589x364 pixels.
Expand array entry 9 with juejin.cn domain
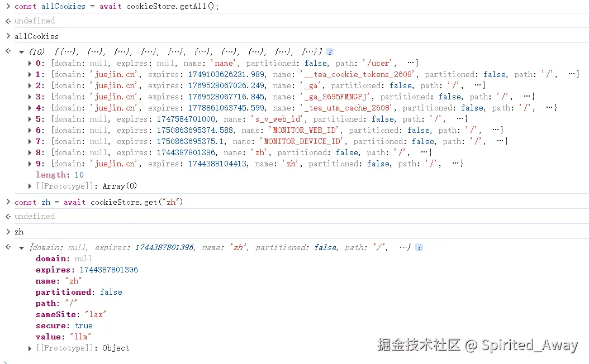coord(30,164)
